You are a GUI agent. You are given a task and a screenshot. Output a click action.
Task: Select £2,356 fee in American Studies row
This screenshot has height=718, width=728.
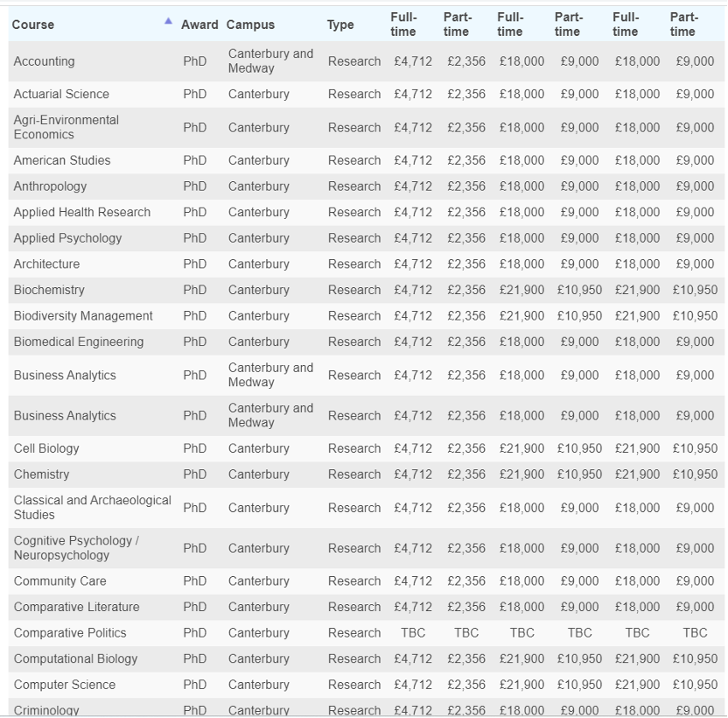tap(466, 160)
